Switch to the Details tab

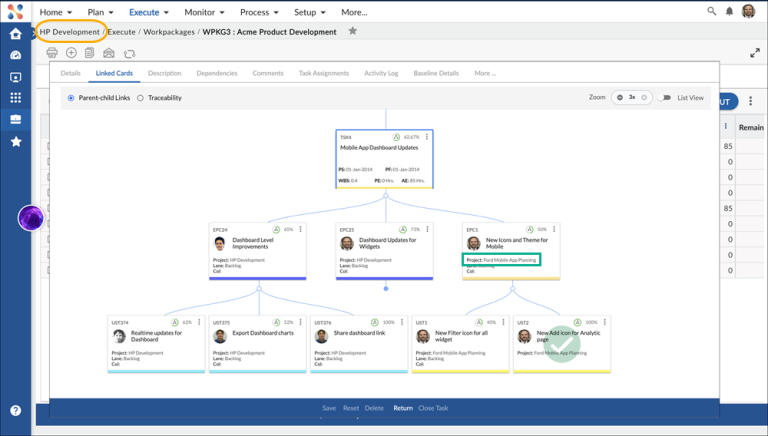(x=71, y=73)
